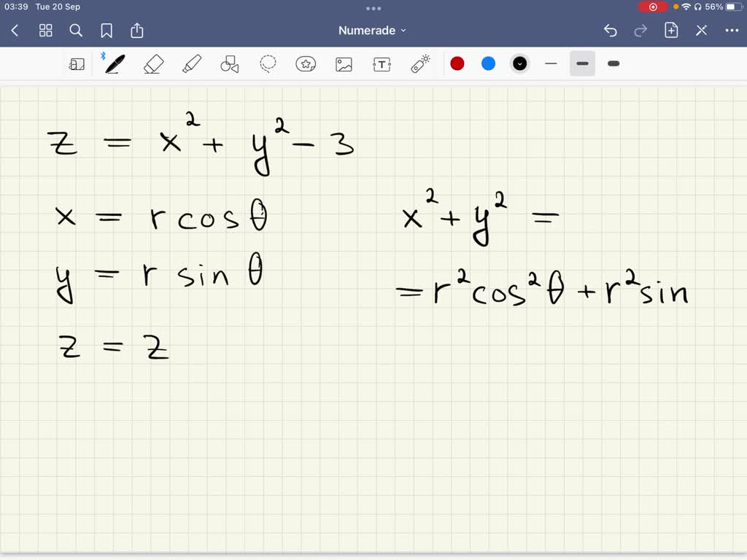The width and height of the screenshot is (747, 560).
Task: Open the more options ellipsis menu
Action: pos(732,30)
